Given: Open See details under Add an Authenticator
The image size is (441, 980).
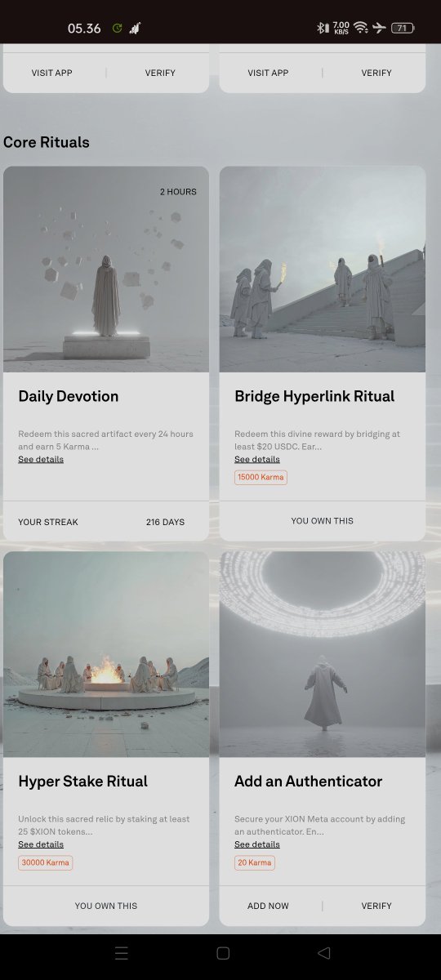Looking at the screenshot, I should click(x=257, y=844).
